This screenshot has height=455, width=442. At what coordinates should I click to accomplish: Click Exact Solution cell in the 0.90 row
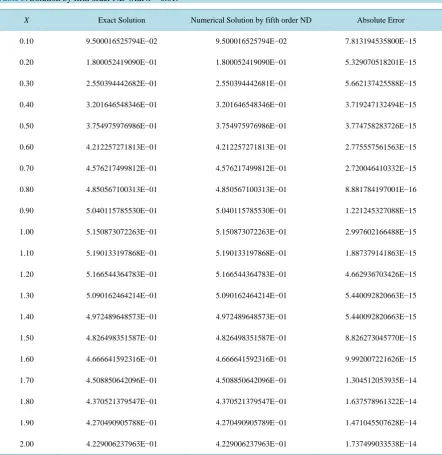point(122,211)
